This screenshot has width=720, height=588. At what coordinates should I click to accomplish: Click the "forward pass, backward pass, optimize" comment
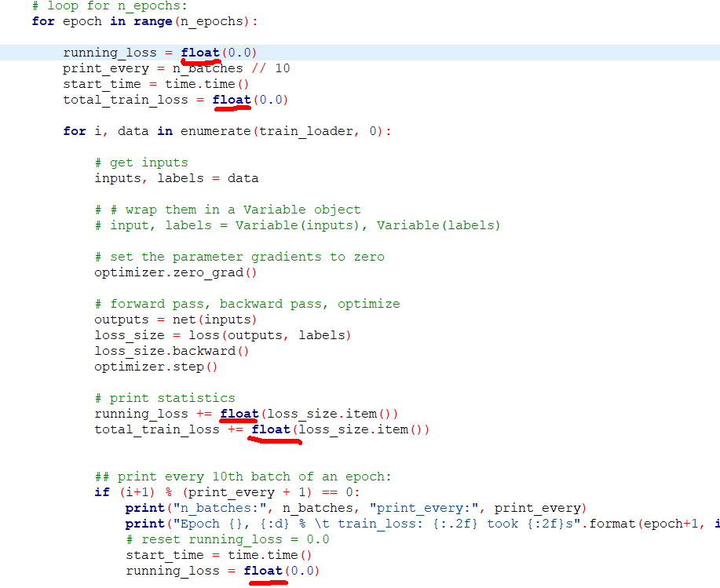[x=247, y=304]
